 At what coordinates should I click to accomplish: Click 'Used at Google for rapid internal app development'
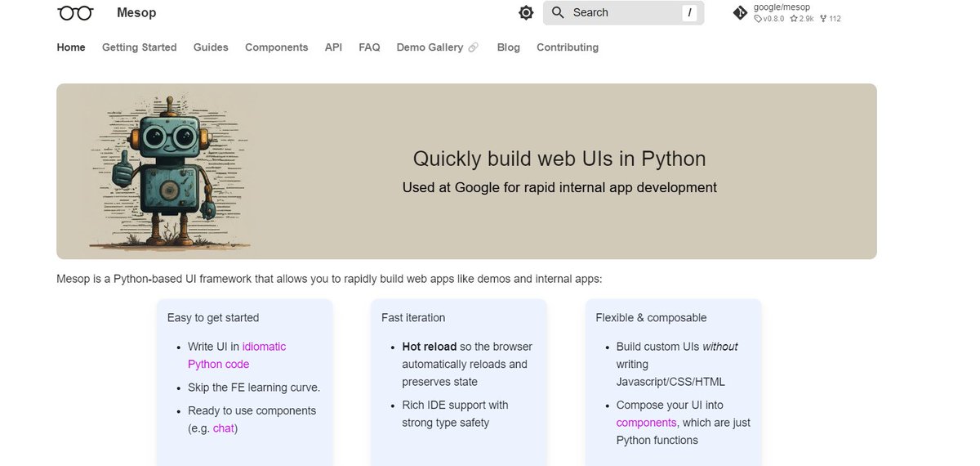[x=559, y=187]
